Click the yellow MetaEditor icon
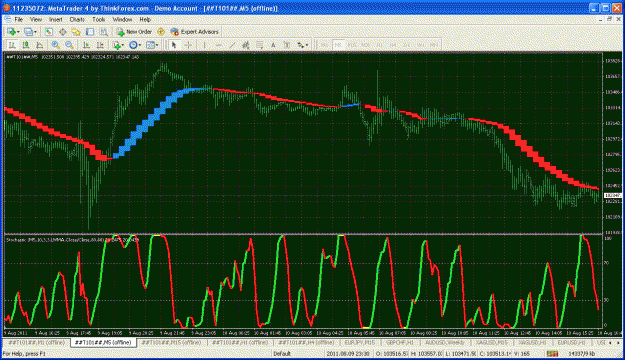This screenshot has width=625, height=360. [161, 32]
